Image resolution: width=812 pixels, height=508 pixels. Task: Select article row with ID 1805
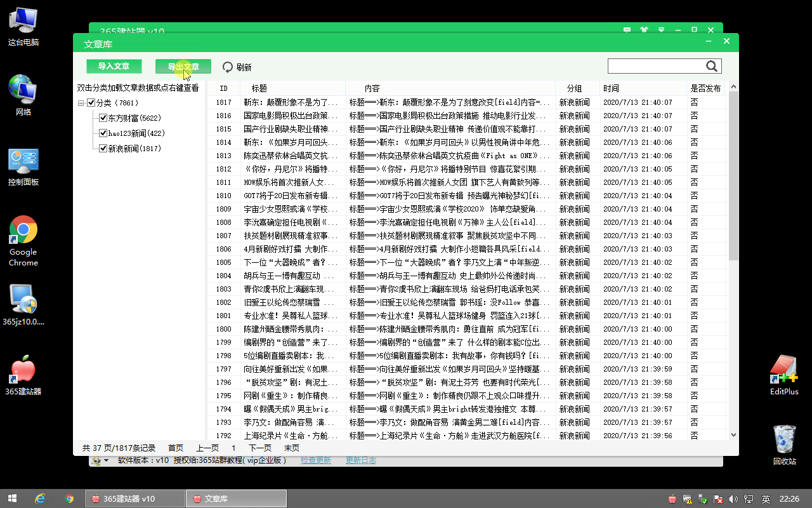467,262
